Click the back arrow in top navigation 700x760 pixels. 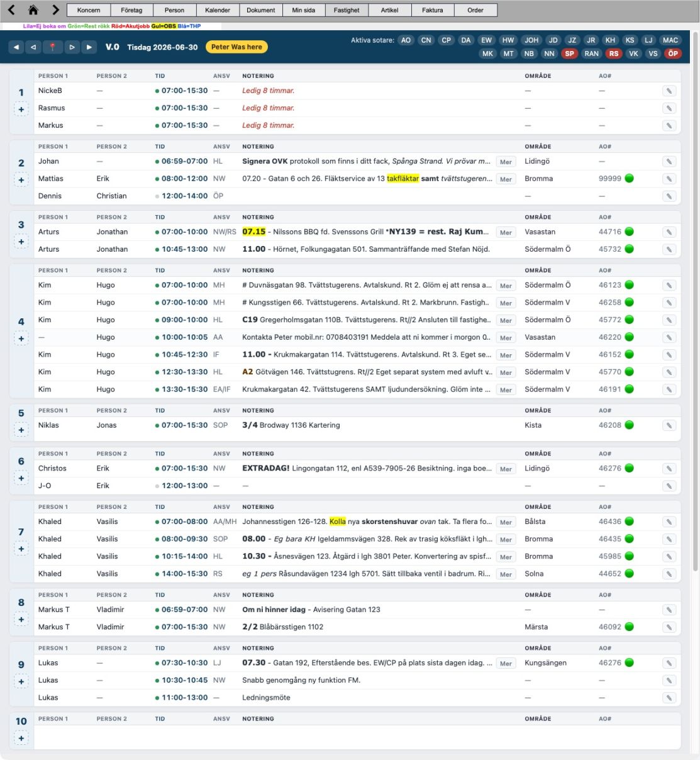(11, 9)
